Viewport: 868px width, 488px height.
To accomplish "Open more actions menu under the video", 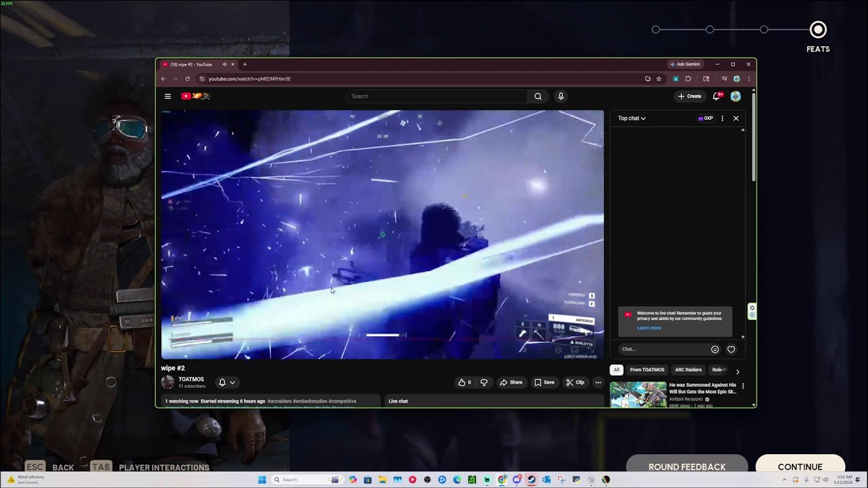I will click(598, 382).
